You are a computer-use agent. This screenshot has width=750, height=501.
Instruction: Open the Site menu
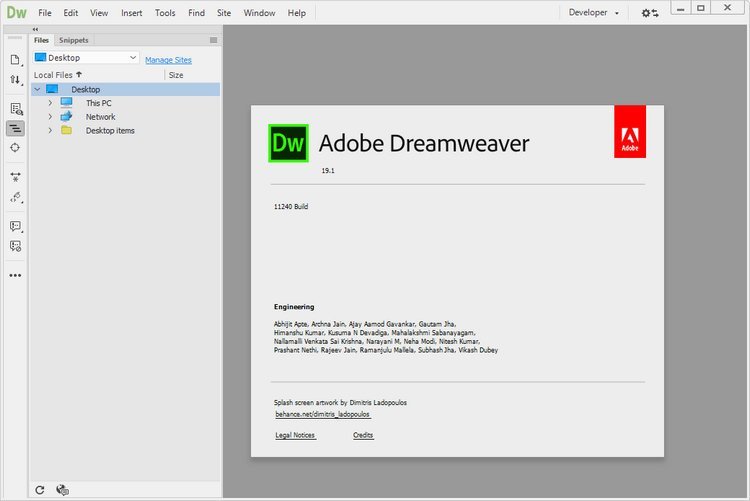coord(224,13)
